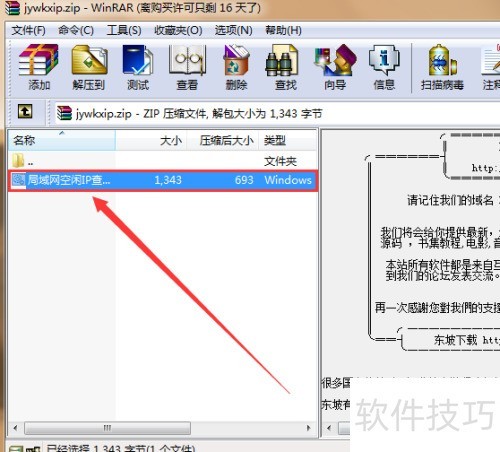Image resolution: width=500 pixels, height=452 pixels.
Task: Click the 添加 (Add) toolbar icon
Action: coord(38,60)
